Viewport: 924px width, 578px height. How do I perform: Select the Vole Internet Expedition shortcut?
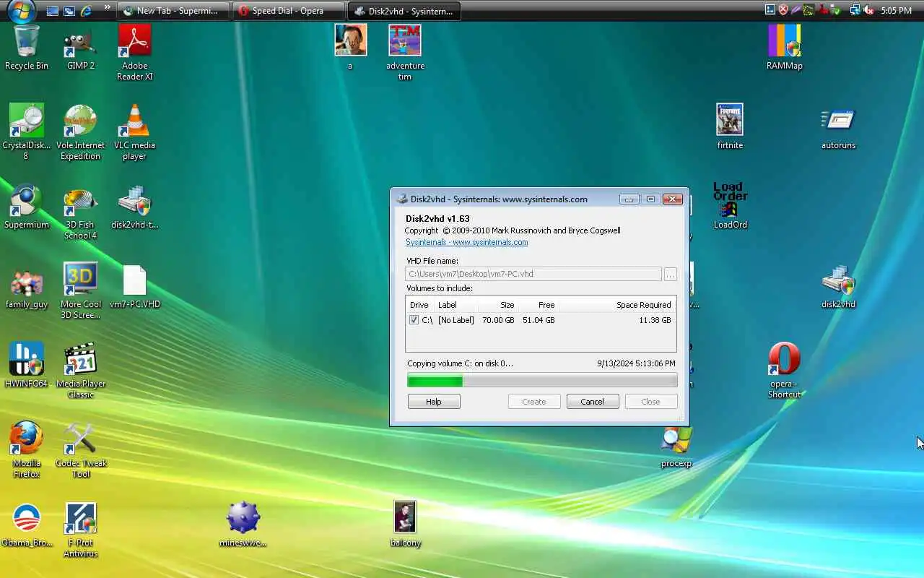[x=81, y=131]
